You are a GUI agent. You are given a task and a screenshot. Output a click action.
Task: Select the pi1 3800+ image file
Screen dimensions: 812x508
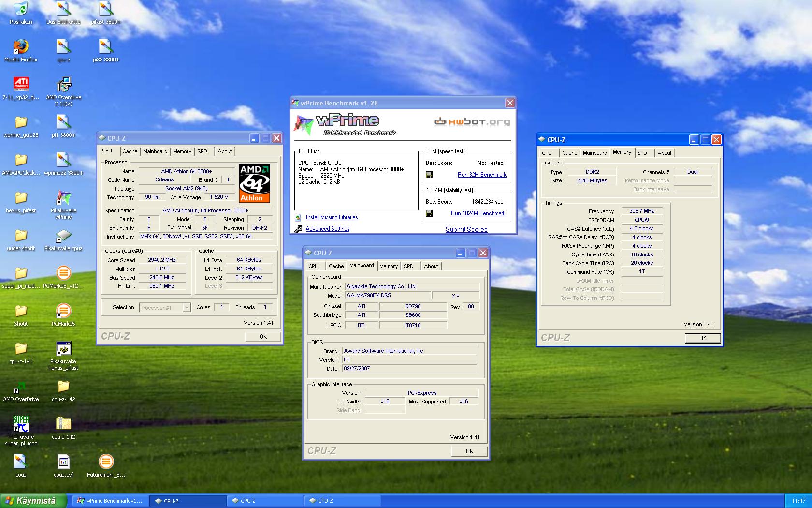tap(63, 122)
